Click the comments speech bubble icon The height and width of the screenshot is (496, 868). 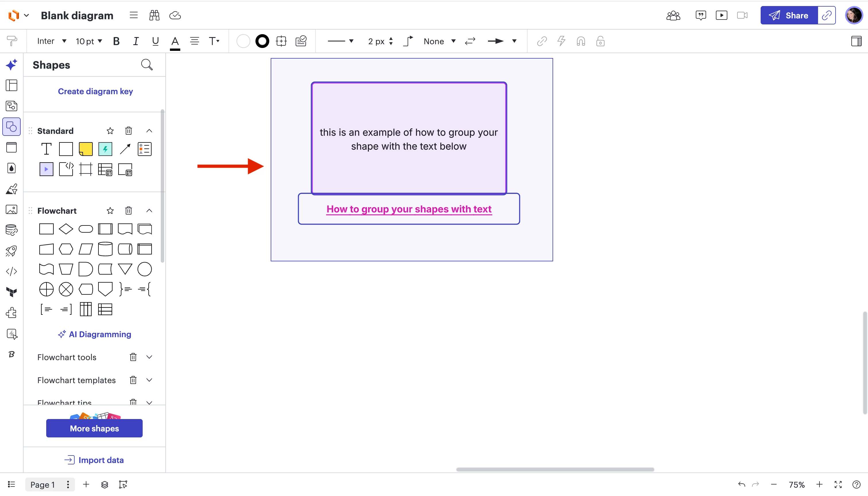701,15
